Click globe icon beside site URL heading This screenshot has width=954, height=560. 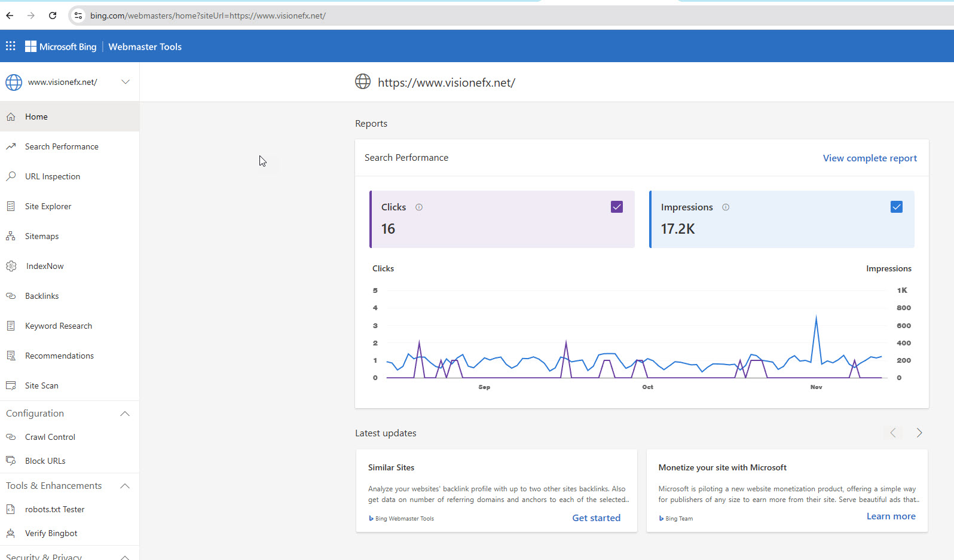coord(363,81)
